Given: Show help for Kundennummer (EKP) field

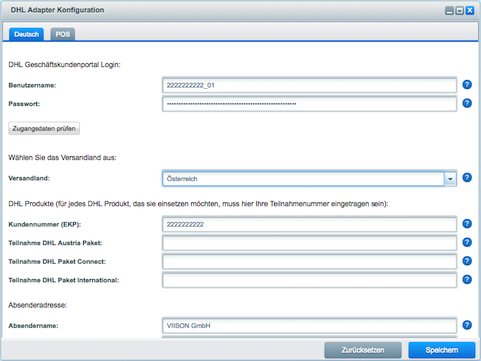Looking at the screenshot, I should tap(467, 224).
